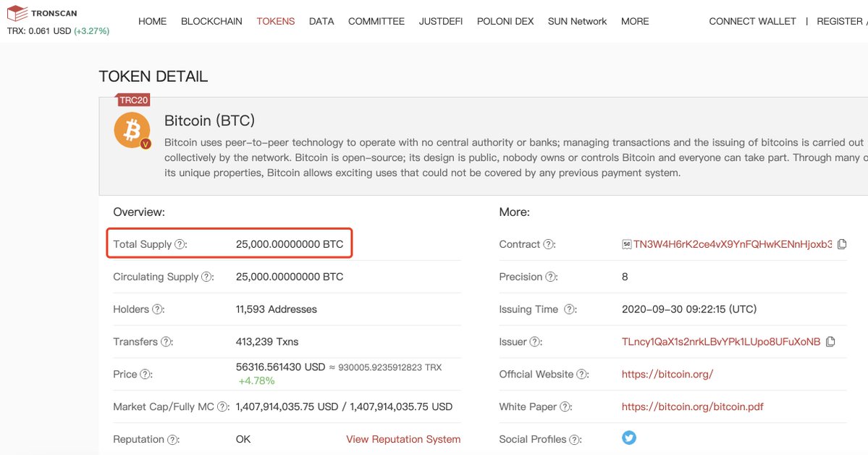
Task: Click the Bitcoin token logo
Action: pos(132,131)
